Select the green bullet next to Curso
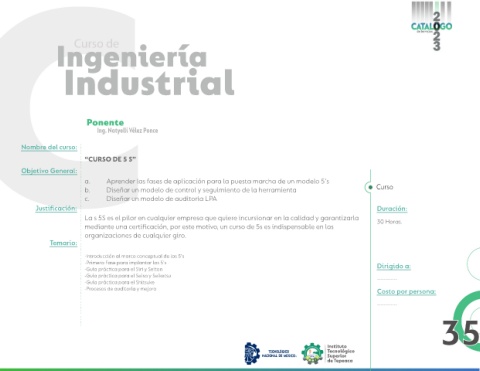This screenshot has height=371, width=480. point(370,187)
